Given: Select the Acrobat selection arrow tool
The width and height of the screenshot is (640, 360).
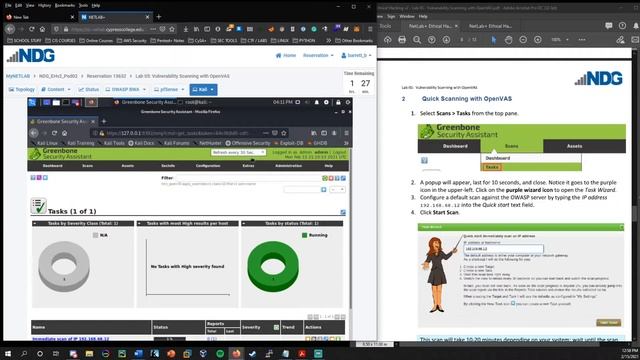Looking at the screenshot, I should point(493,40).
